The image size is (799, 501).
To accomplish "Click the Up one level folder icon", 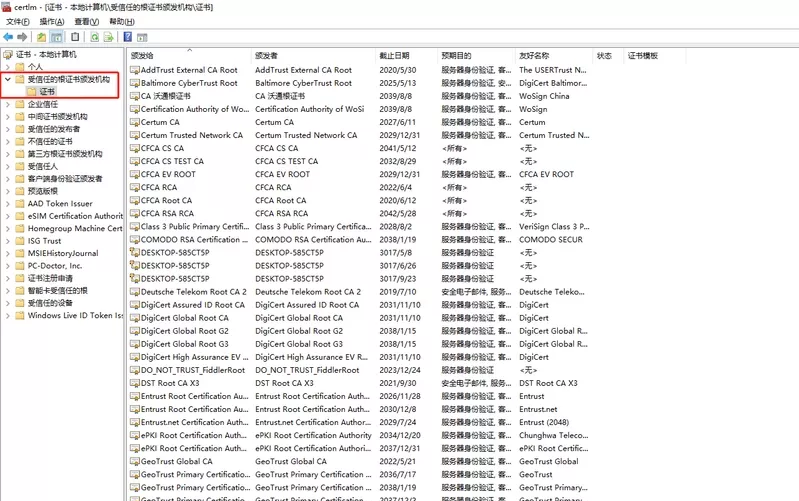I will tap(41, 37).
